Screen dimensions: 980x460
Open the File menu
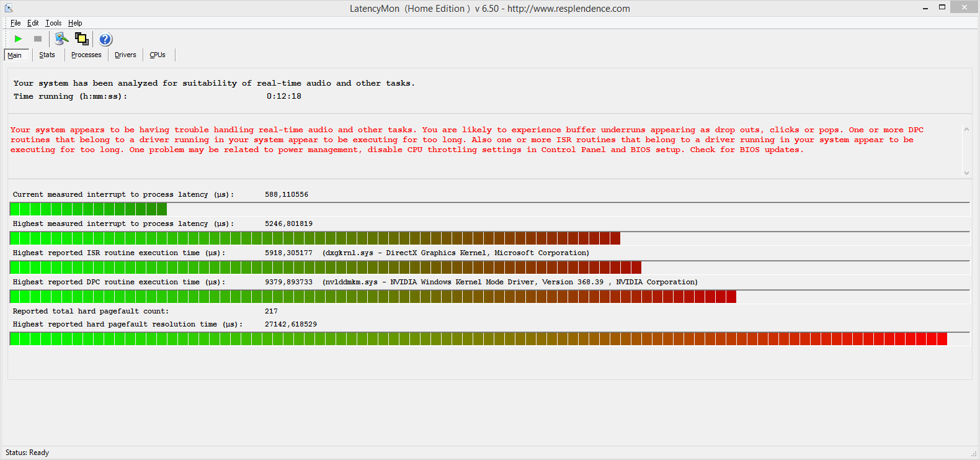click(x=16, y=23)
